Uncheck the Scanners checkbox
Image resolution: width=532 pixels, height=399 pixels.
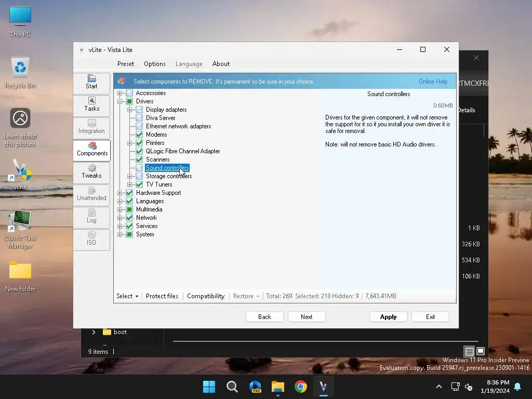[x=139, y=159]
